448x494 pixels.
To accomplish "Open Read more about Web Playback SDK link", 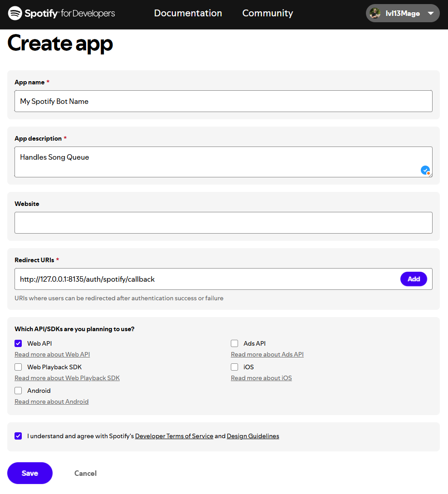I will tap(67, 378).
